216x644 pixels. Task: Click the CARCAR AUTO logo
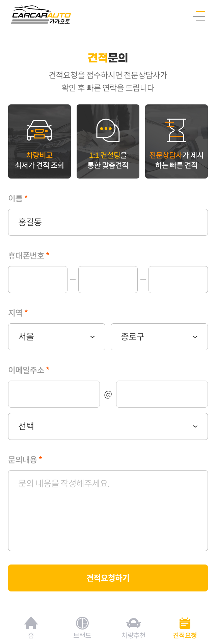(41, 15)
